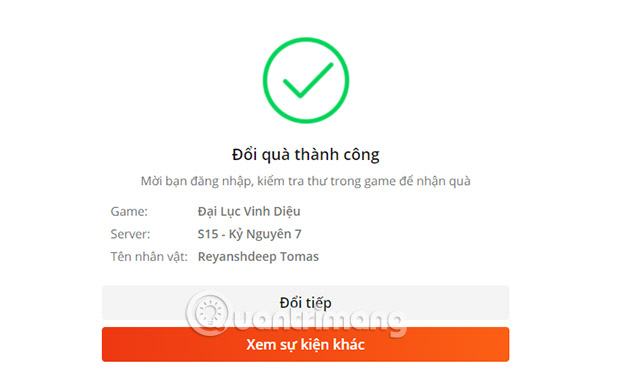Continue exchanging with Đổi tiếp button

pos(305,302)
